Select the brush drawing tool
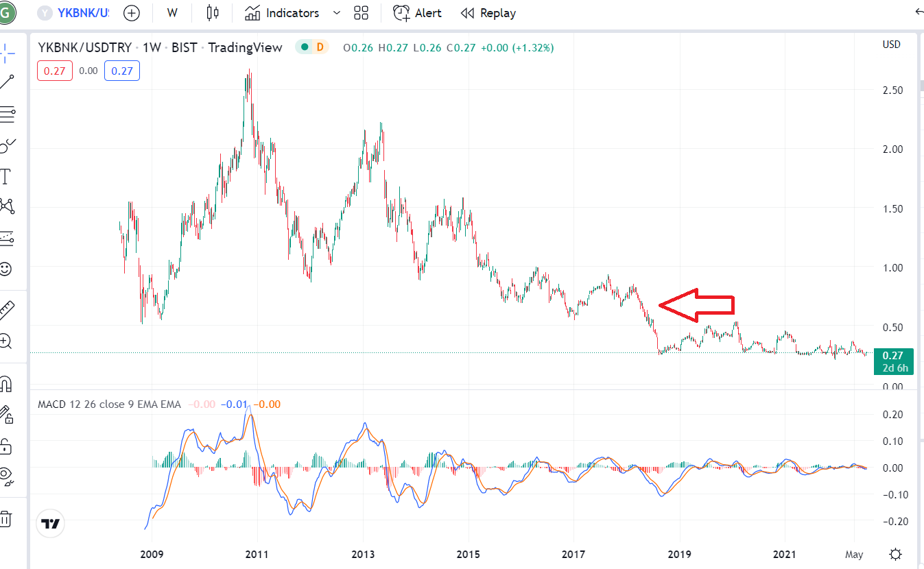Image resolution: width=924 pixels, height=569 pixels. (x=7, y=145)
